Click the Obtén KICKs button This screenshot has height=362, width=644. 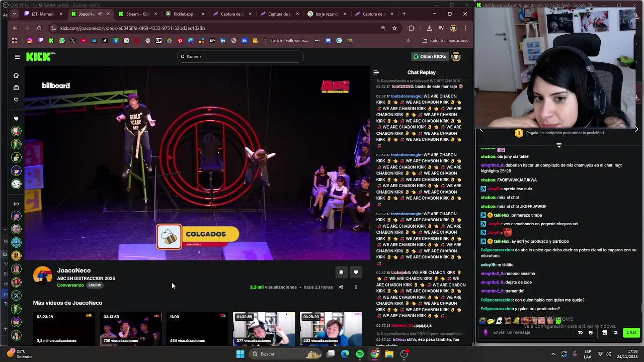(430, 57)
